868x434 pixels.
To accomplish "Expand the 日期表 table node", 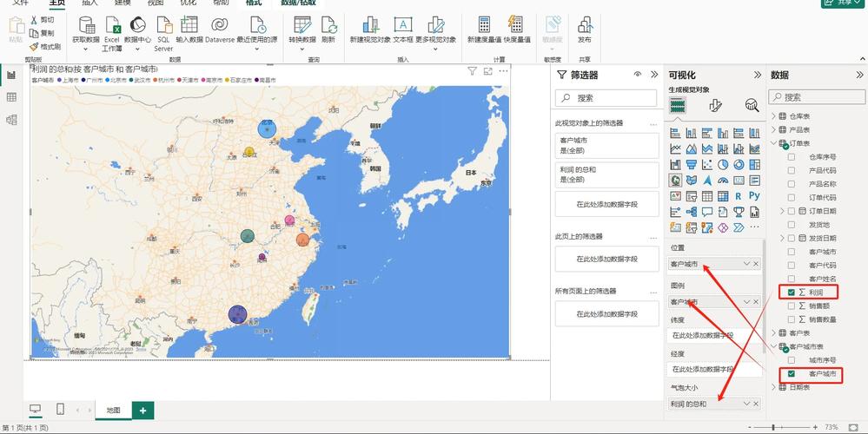I will pyautogui.click(x=774, y=387).
